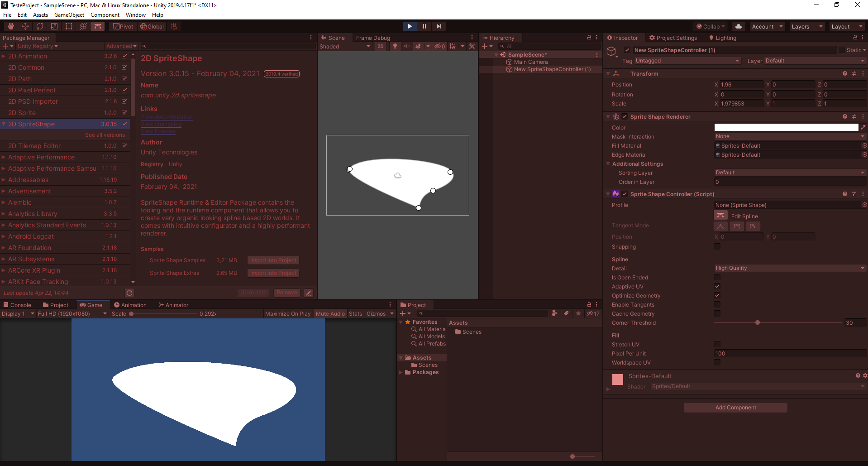This screenshot has height=466, width=868.
Task: Click the Pause button
Action: 424,26
